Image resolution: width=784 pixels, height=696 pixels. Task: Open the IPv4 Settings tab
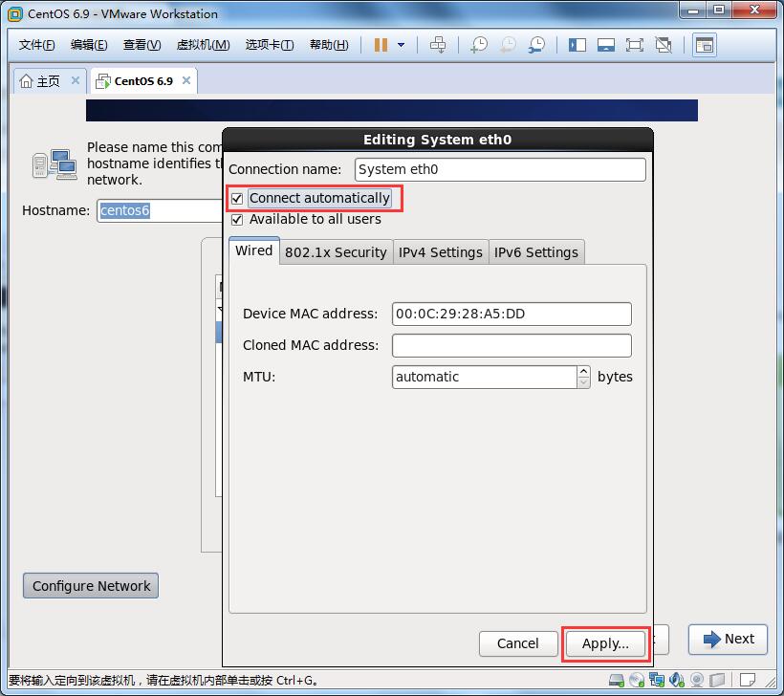point(441,252)
